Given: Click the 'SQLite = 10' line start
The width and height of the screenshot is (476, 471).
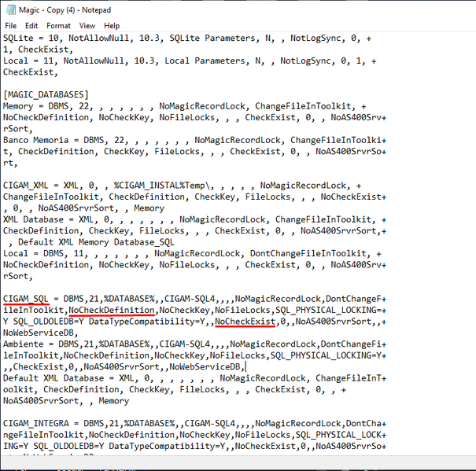Looking at the screenshot, I should (x=31, y=39).
